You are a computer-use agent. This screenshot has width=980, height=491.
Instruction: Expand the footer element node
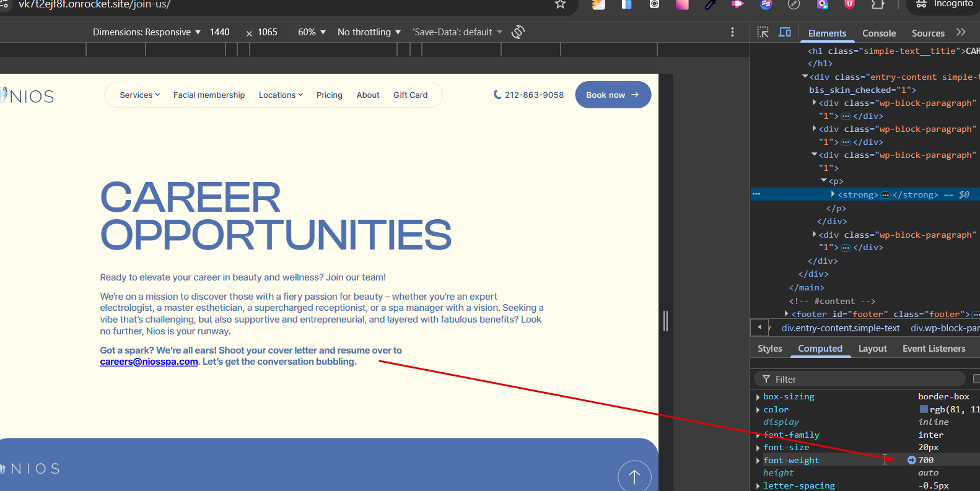pyautogui.click(x=786, y=314)
